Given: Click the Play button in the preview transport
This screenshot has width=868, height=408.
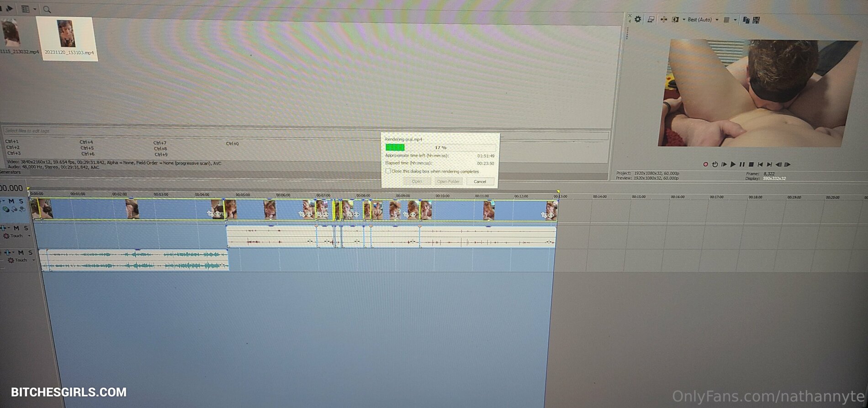Looking at the screenshot, I should pos(733,164).
